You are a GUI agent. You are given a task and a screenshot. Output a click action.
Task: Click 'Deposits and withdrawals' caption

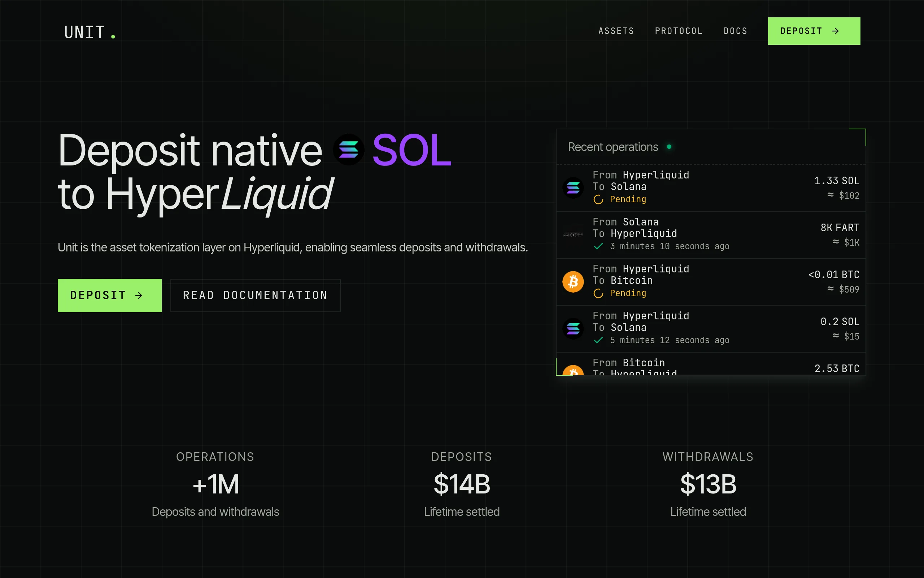[215, 512]
